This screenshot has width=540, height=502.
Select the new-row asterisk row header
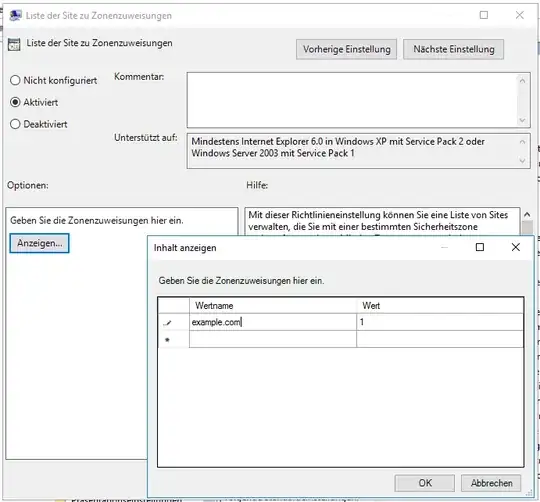point(174,339)
